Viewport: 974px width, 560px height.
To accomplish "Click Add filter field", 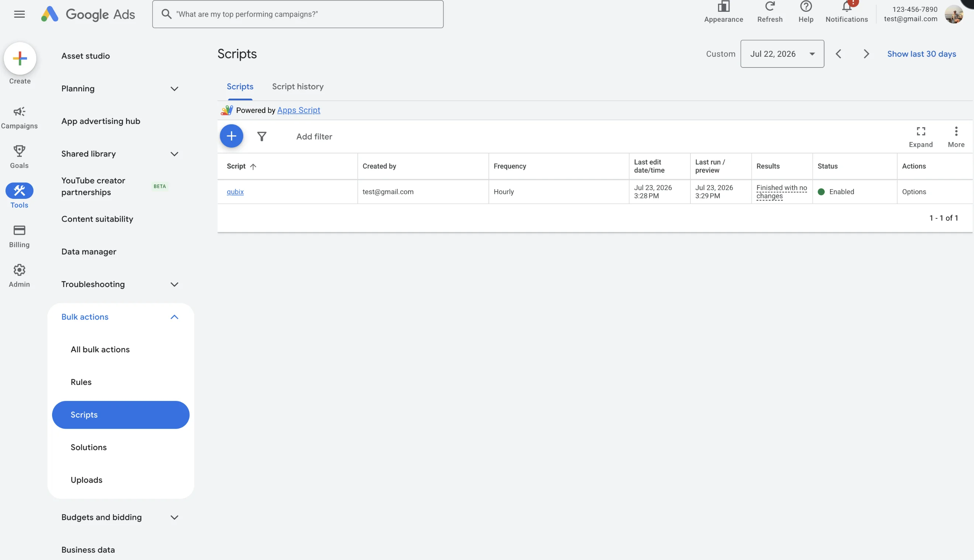I will [x=314, y=136].
